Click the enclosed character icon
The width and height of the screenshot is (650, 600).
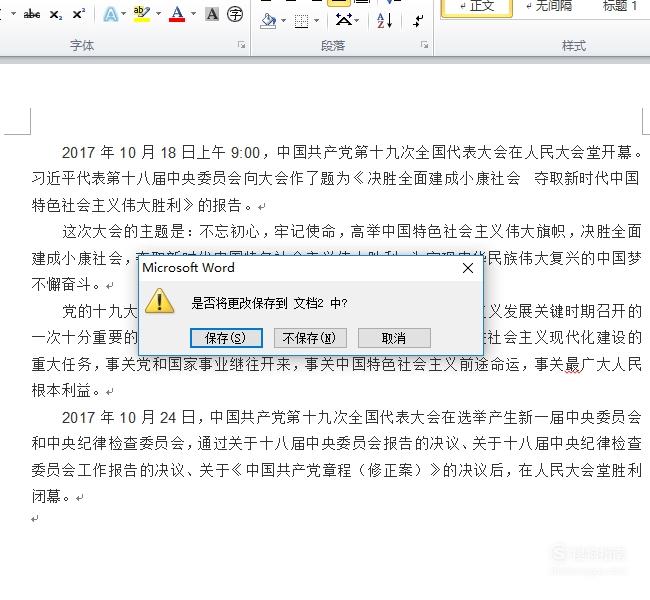pos(235,14)
